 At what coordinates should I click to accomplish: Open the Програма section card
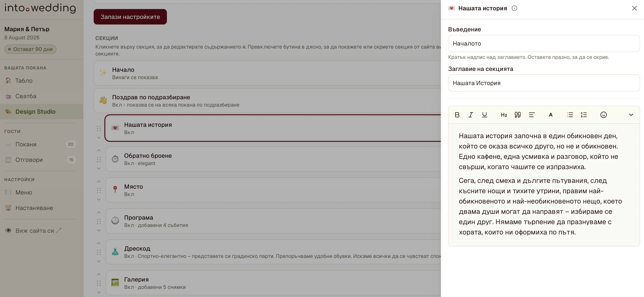(273, 221)
